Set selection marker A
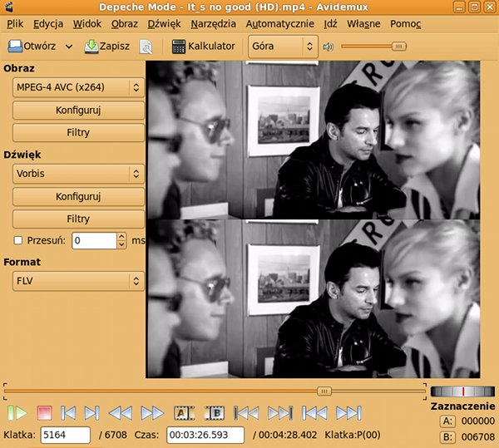The height and width of the screenshot is (448, 499). coord(184,413)
